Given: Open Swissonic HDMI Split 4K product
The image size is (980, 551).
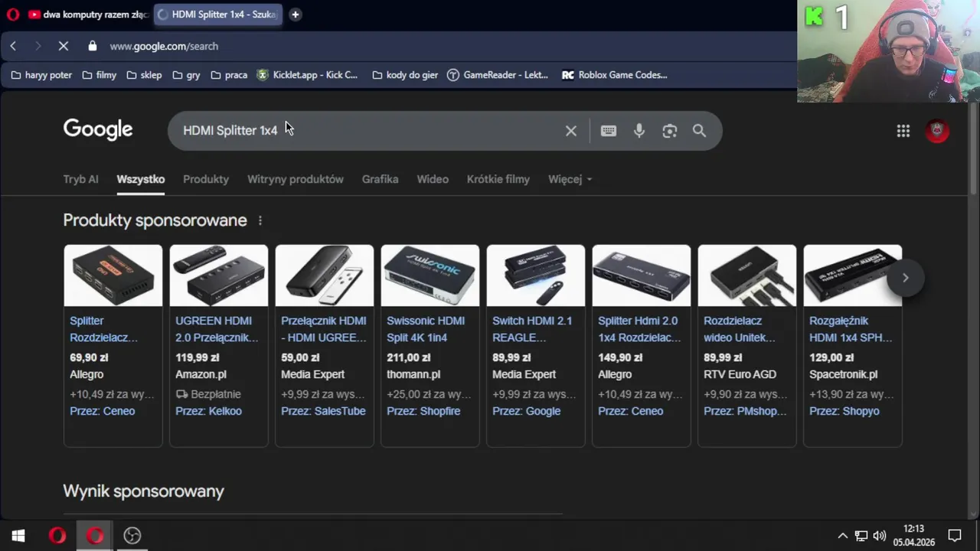Looking at the screenshot, I should (x=430, y=346).
